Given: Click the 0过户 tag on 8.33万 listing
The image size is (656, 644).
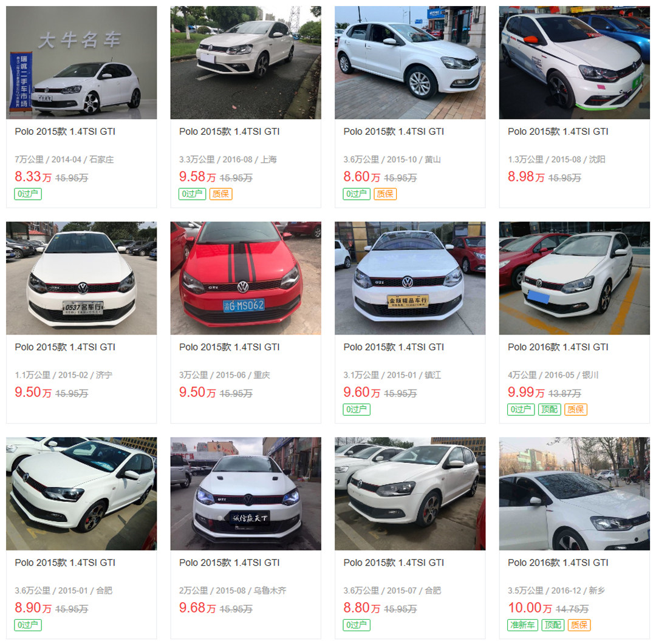Looking at the screenshot, I should tap(28, 194).
